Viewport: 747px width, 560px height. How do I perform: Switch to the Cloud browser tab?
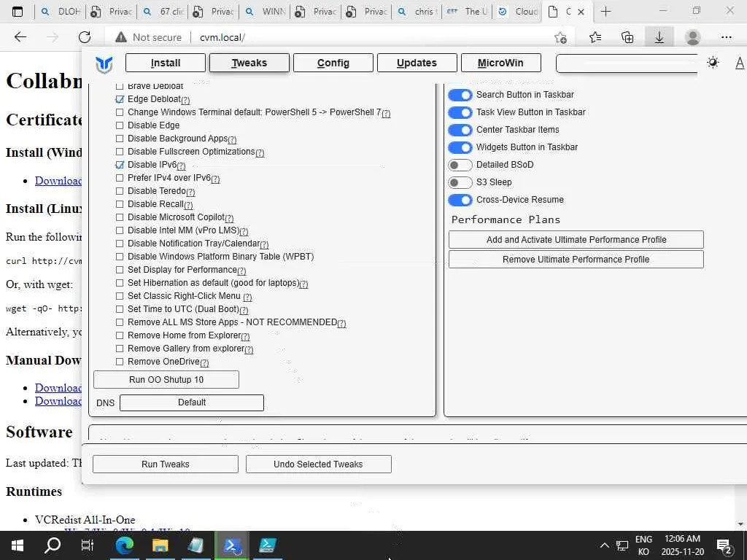tap(518, 12)
